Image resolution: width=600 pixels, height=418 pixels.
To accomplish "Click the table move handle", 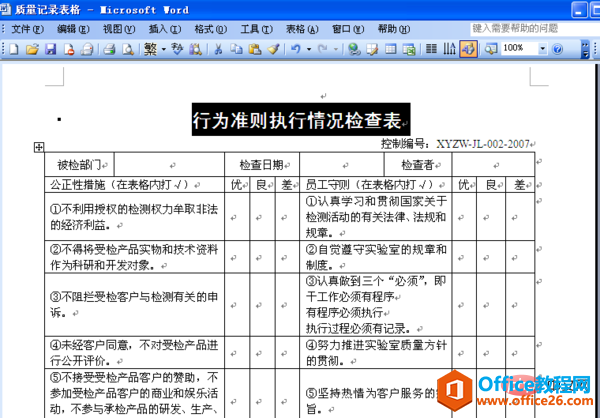I will [39, 147].
